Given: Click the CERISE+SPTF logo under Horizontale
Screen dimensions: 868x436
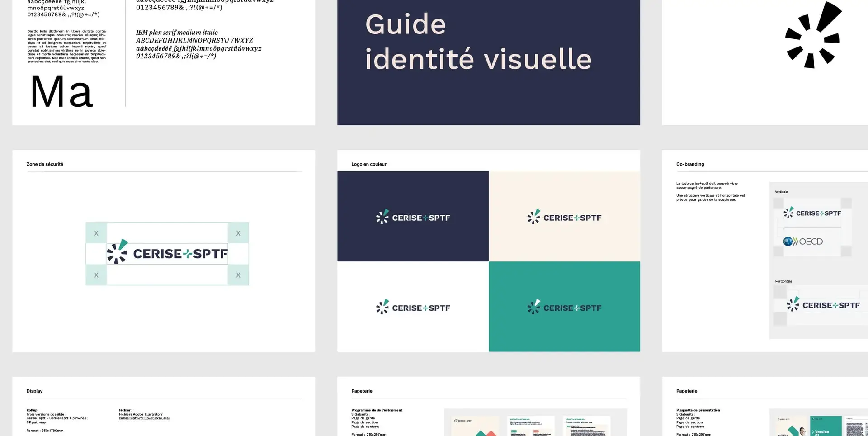Looking at the screenshot, I should tap(823, 304).
